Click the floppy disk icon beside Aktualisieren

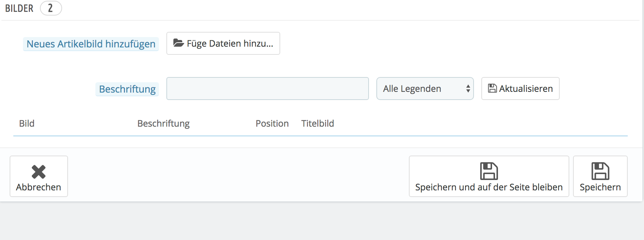click(492, 89)
